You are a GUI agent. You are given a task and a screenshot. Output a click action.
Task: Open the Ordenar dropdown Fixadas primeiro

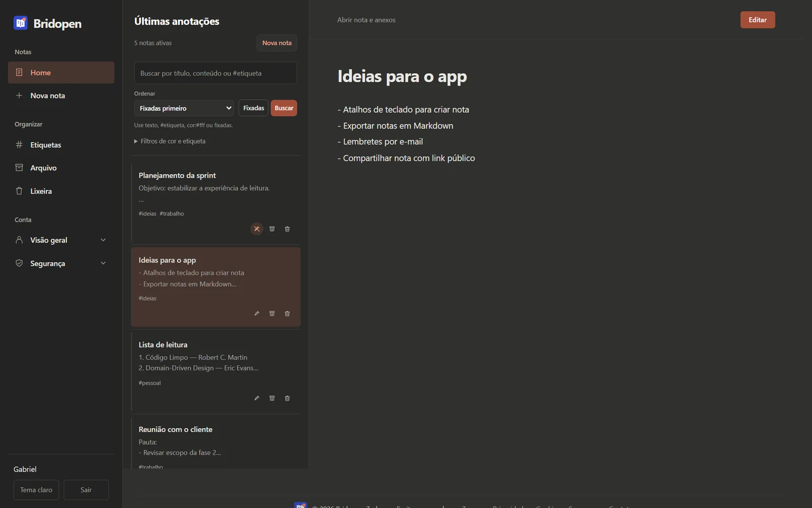pos(184,108)
